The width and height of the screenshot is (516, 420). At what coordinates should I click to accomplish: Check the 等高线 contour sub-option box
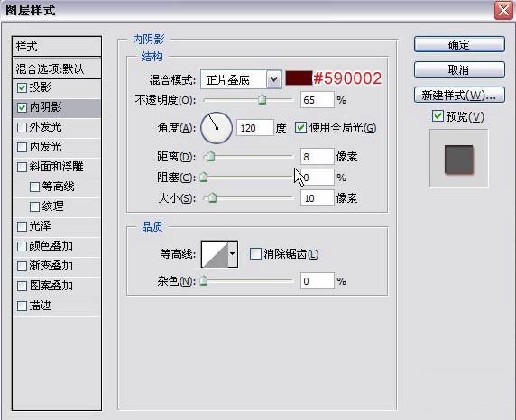(x=34, y=187)
